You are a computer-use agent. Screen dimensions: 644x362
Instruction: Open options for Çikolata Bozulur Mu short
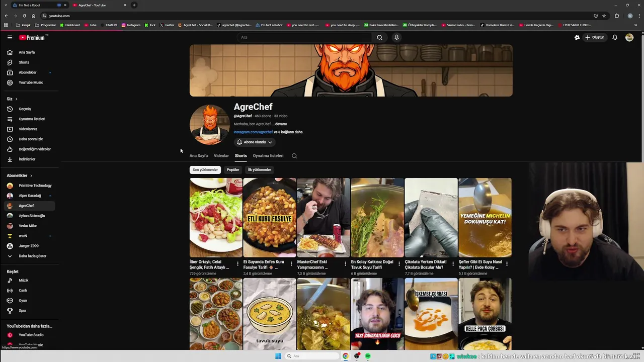tap(453, 263)
